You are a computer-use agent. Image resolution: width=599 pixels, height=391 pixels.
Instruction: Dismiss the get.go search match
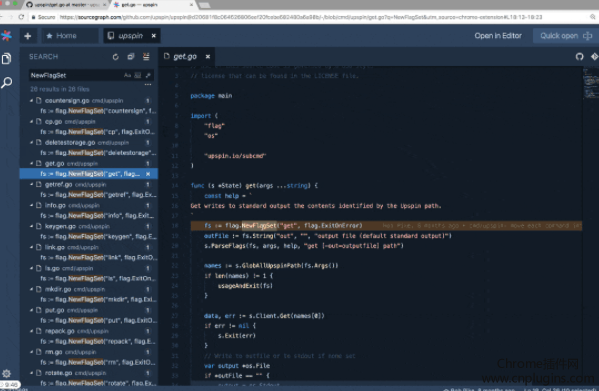coord(148,174)
